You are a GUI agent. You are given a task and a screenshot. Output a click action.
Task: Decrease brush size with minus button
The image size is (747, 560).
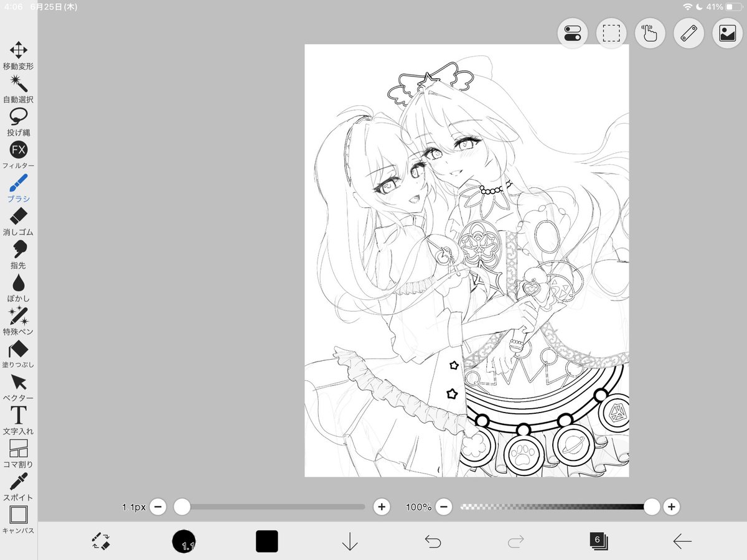(x=158, y=506)
